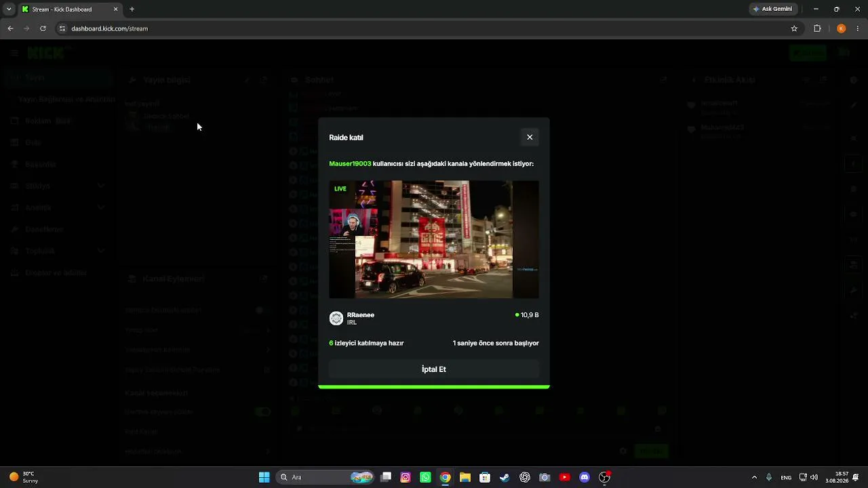
Task: Bookmark this page with the star icon
Action: coord(794,28)
